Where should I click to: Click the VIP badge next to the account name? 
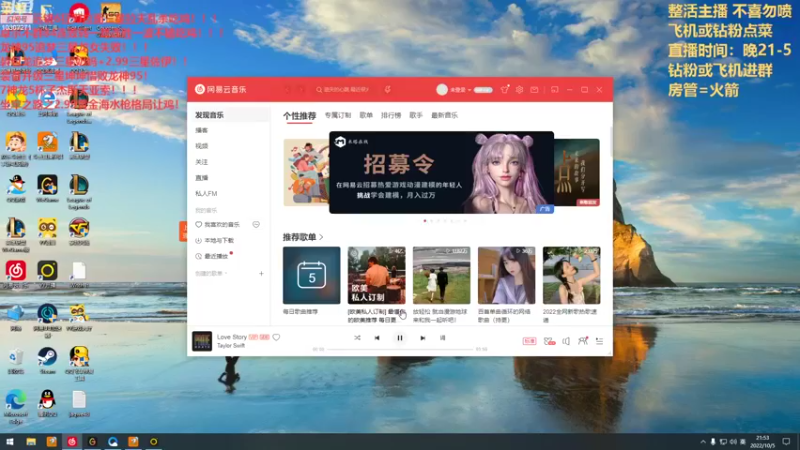coord(483,90)
